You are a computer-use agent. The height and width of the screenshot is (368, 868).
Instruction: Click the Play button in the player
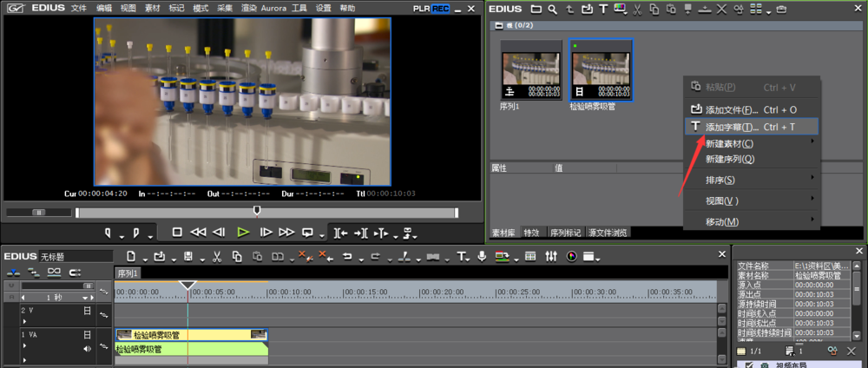click(x=243, y=233)
